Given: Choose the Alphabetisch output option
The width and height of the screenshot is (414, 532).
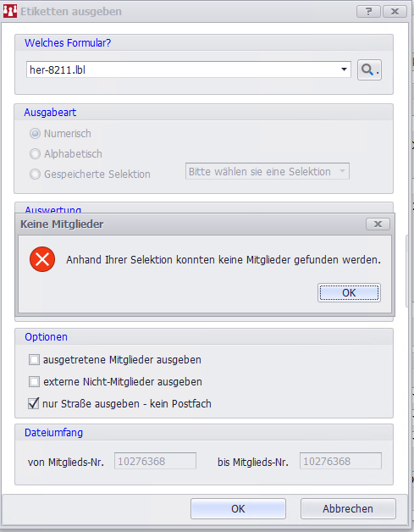Looking at the screenshot, I should point(35,154).
